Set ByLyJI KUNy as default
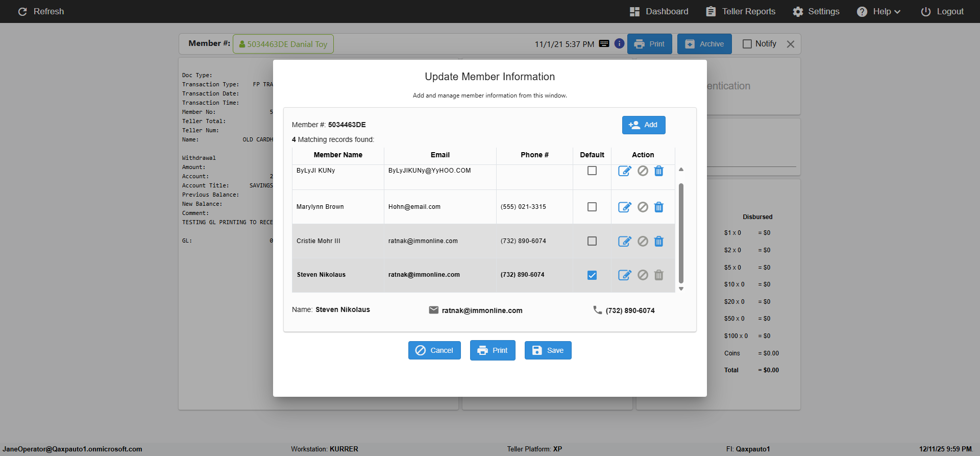The height and width of the screenshot is (456, 980). pyautogui.click(x=592, y=171)
